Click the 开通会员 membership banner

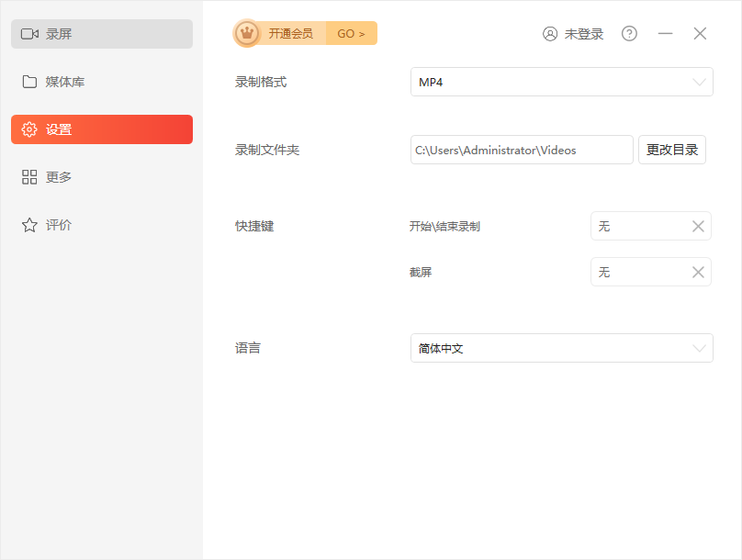pos(290,34)
